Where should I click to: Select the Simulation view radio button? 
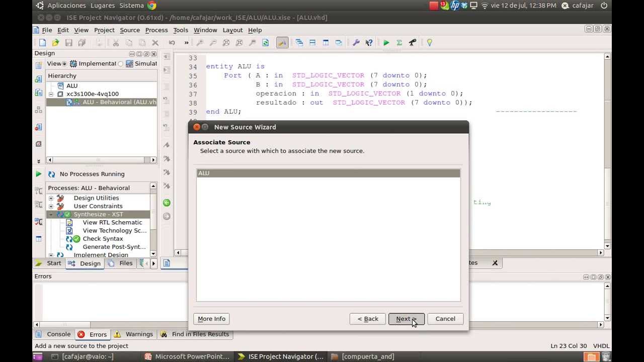(120, 64)
